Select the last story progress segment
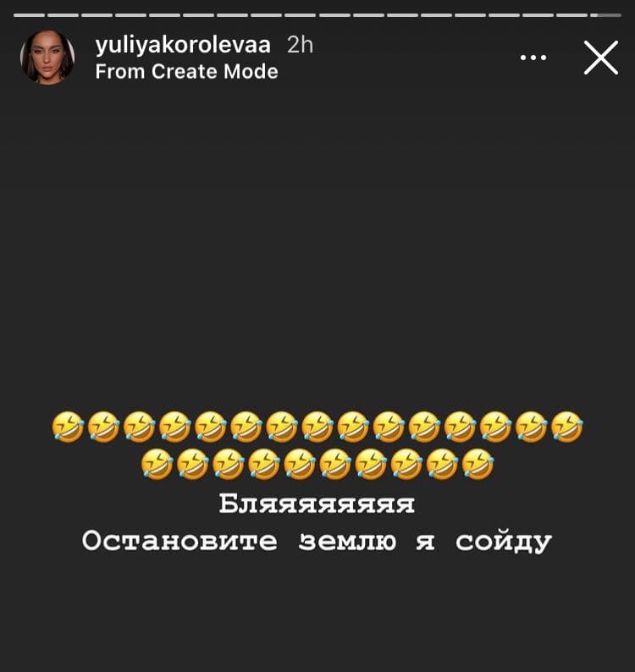Image resolution: width=635 pixels, height=672 pixels. point(606,15)
